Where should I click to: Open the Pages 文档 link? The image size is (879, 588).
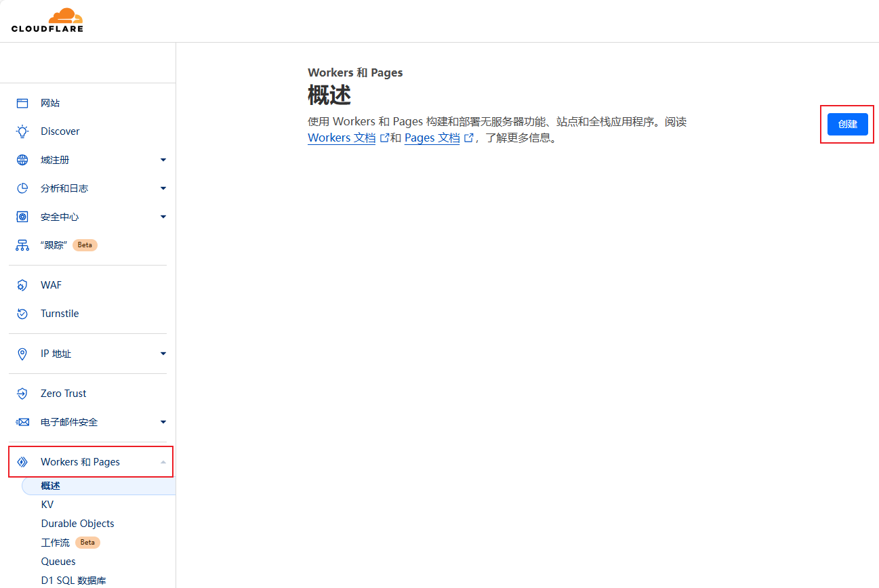[432, 138]
